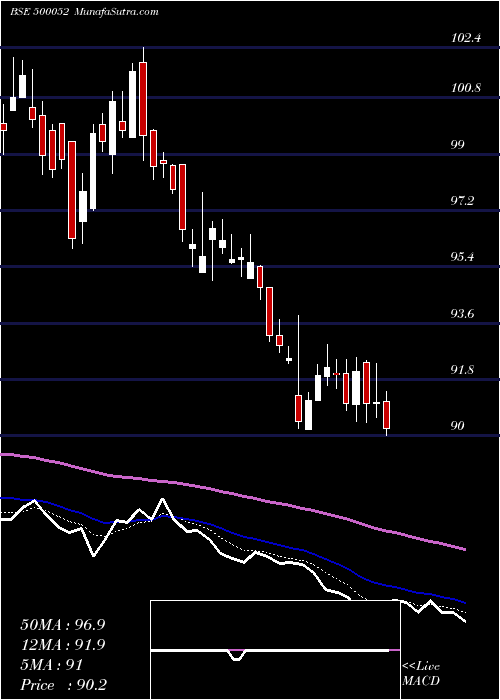Image resolution: width=500 pixels, height=700 pixels.
Task: Click the 90 price axis label
Action: [x=458, y=426]
